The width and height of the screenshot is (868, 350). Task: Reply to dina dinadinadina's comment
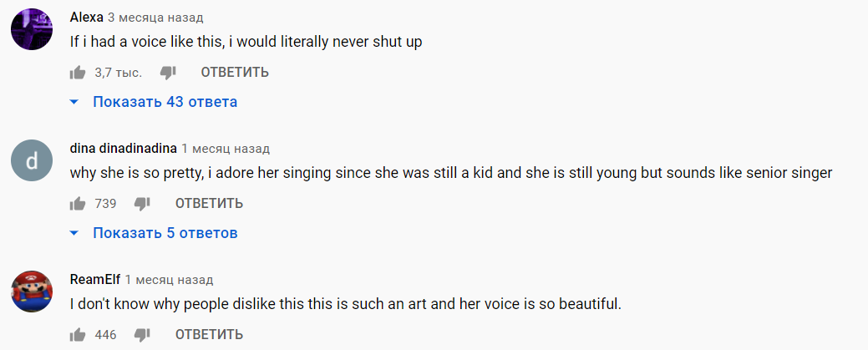coord(209,204)
